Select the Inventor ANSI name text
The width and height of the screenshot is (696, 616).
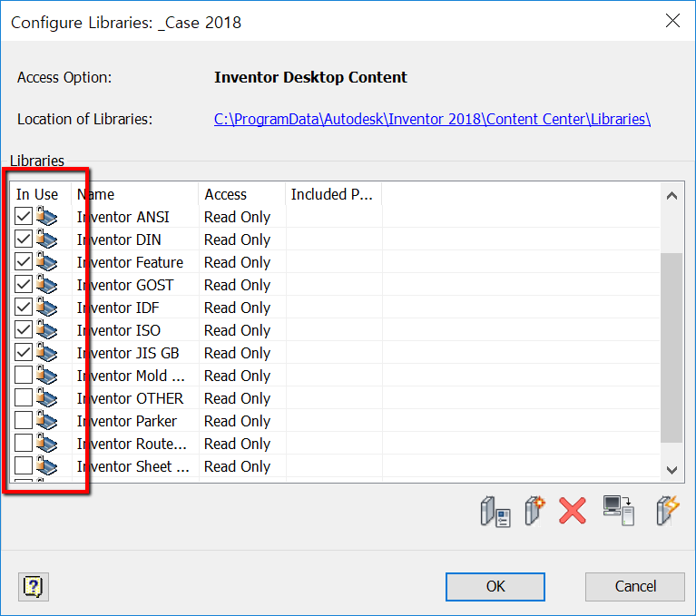pos(123,217)
